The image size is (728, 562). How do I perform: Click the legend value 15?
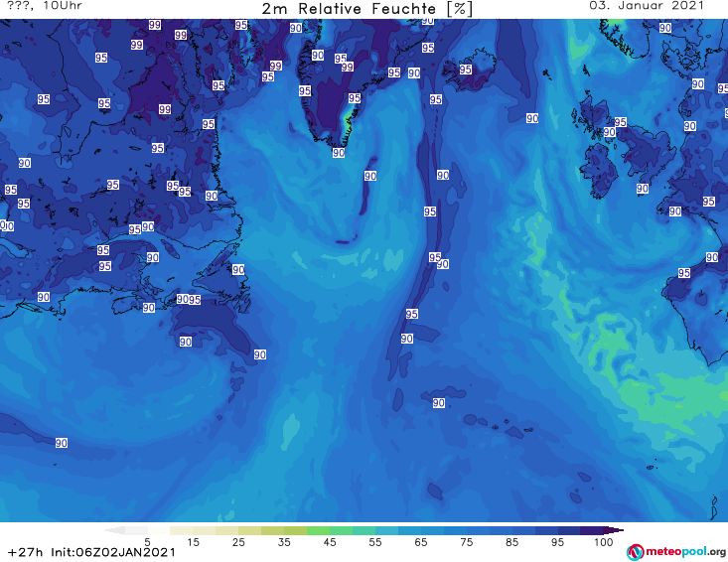tap(193, 541)
